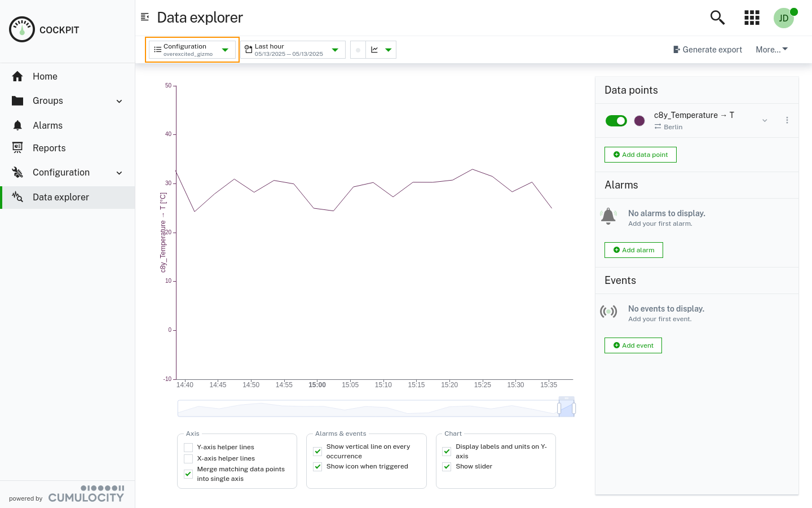Click the c8y_Temperature Y-axis label
Screen dimensions: 812x508
point(163,233)
